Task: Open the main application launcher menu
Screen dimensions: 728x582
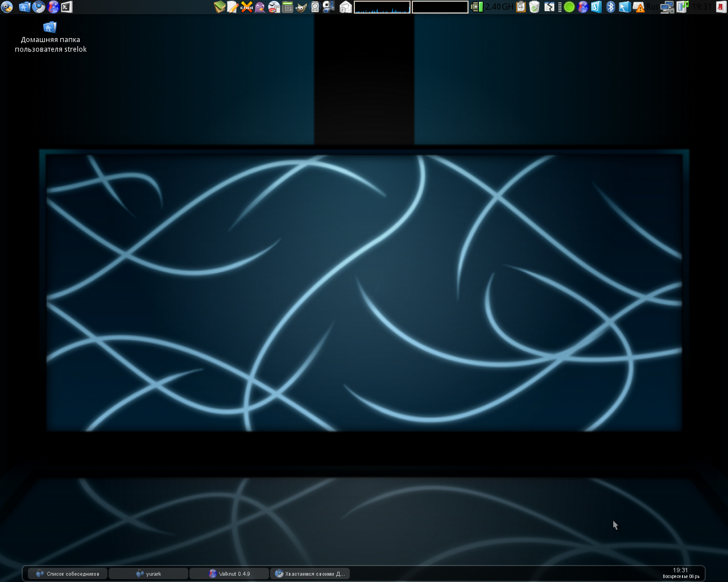Action: click(x=6, y=7)
